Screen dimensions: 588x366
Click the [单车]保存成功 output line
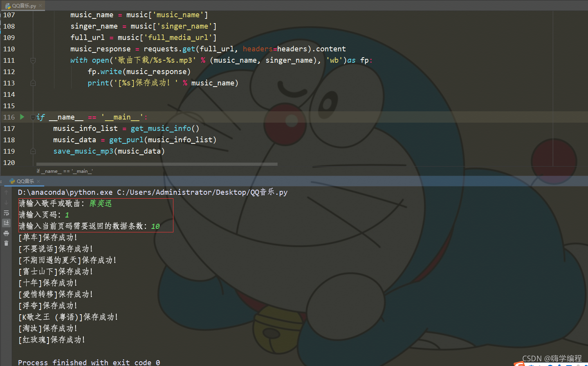(48, 237)
